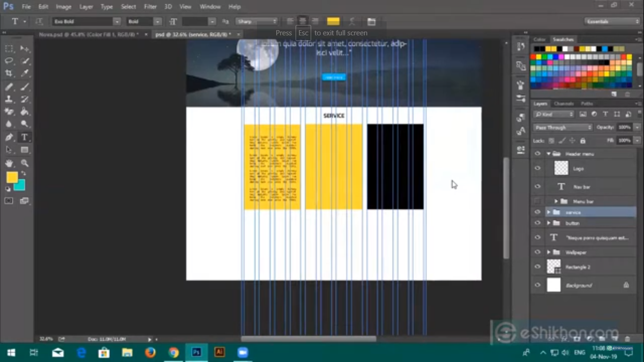Viewport: 644px width, 362px height.
Task: Select the Hand tool
Action: (x=9, y=162)
